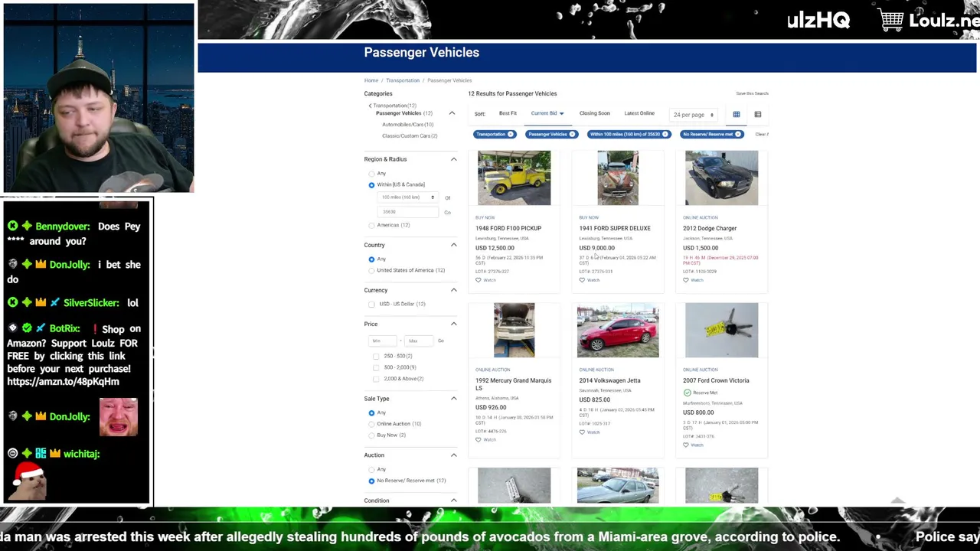This screenshot has width=980, height=551.
Task: Collapse the Auction filter section
Action: click(x=453, y=455)
